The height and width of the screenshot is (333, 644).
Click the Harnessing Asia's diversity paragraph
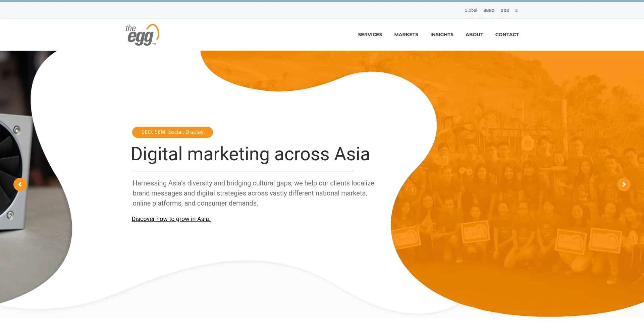[253, 193]
